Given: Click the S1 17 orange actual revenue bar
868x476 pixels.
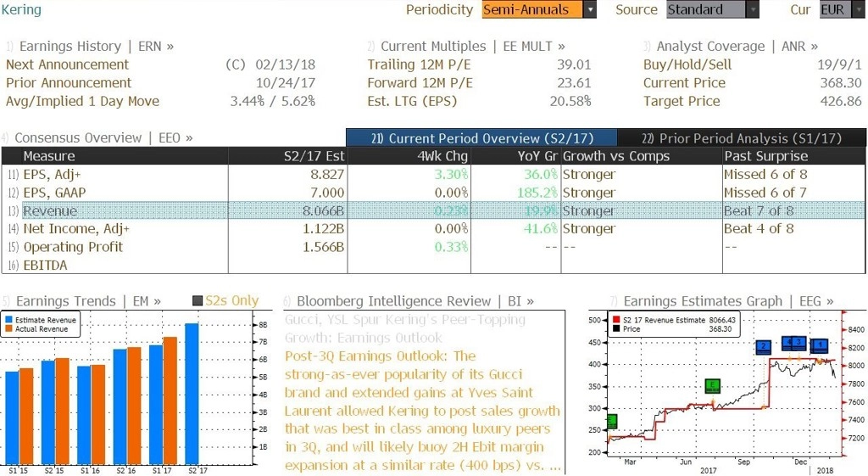Looking at the screenshot, I should tap(170, 400).
